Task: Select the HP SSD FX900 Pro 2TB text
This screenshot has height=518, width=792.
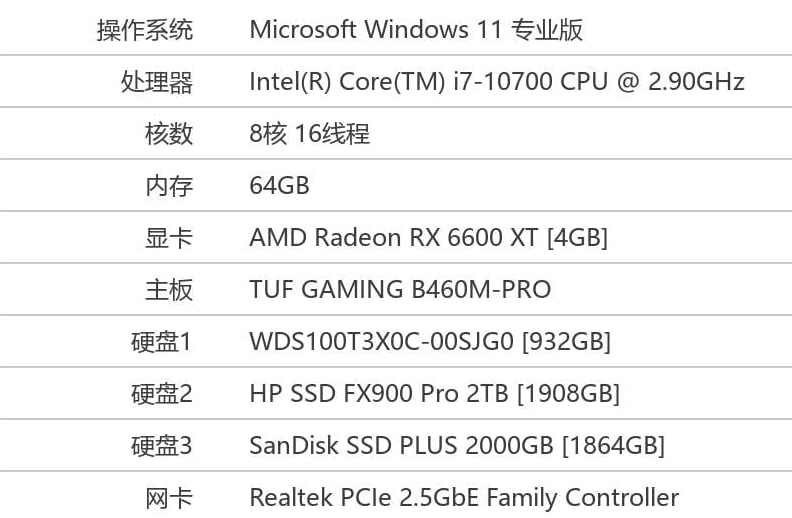Action: pos(435,394)
